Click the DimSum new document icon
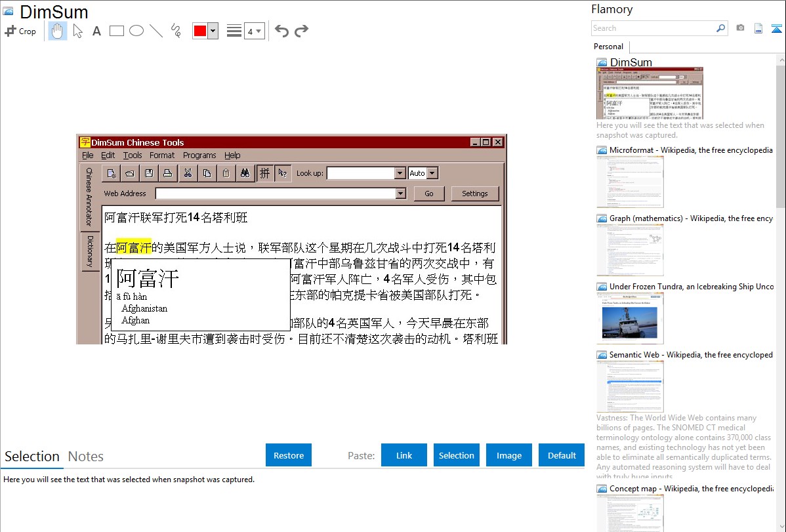Viewport: 786px width, 532px height. tap(111, 173)
